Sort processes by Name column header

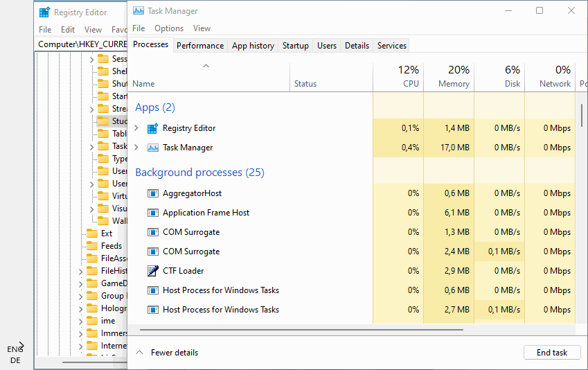click(x=209, y=77)
